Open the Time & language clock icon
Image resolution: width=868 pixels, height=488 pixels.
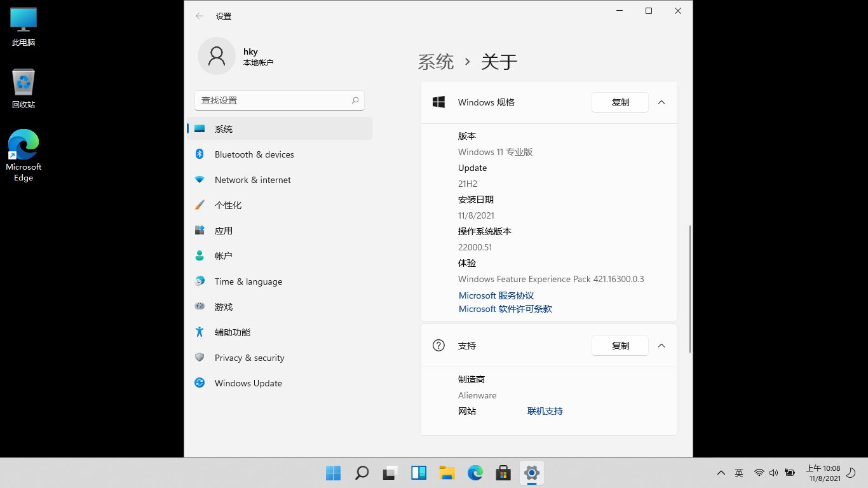tap(200, 281)
